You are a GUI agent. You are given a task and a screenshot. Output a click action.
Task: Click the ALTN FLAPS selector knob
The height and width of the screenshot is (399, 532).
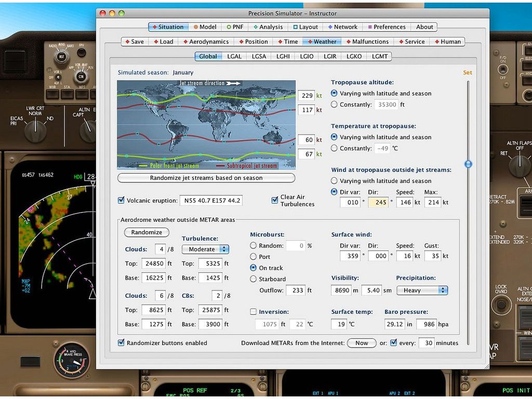pyautogui.click(x=520, y=165)
